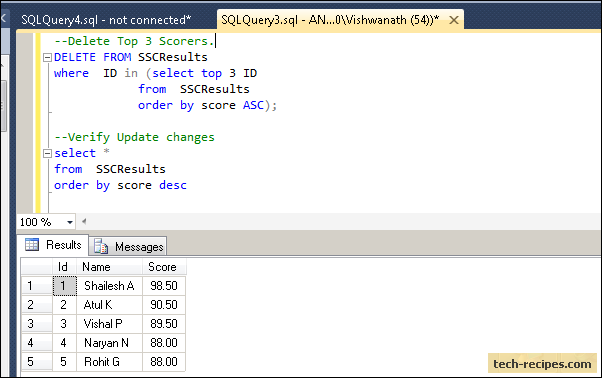Collapse the DELETE FROM statement block
The width and height of the screenshot is (602, 378).
point(47,58)
